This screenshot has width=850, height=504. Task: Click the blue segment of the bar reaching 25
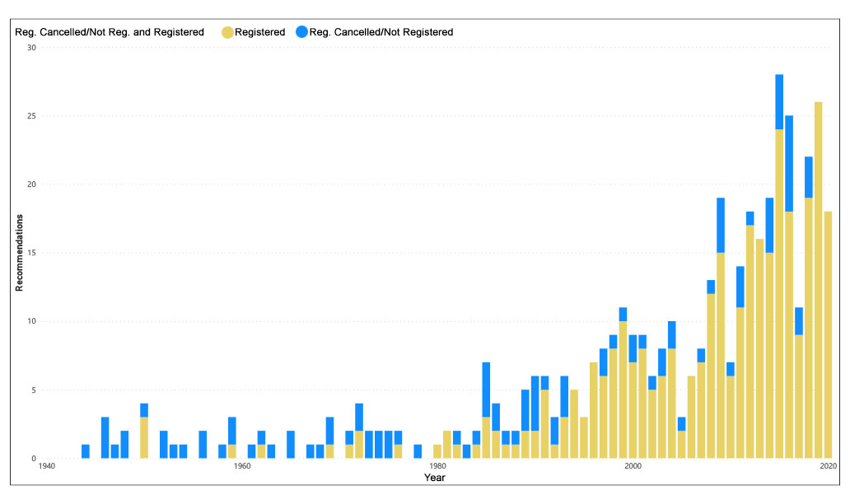[789, 164]
